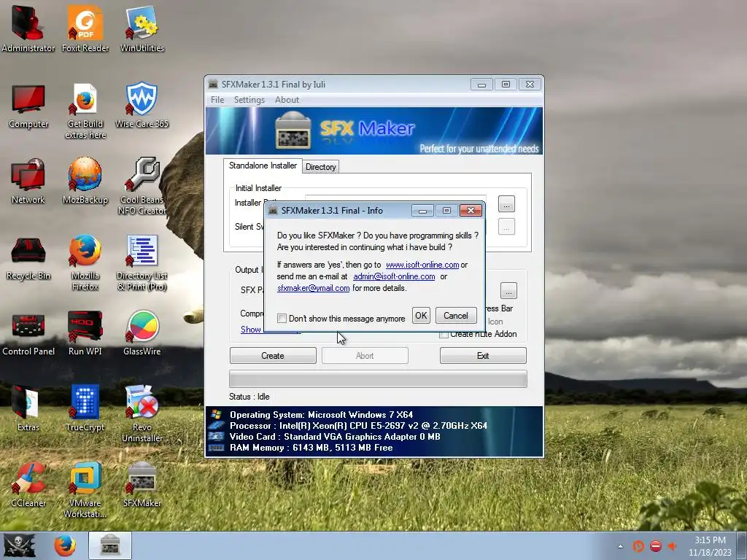Select GlassWire desktop icon
The width and height of the screenshot is (747, 560).
(x=142, y=333)
